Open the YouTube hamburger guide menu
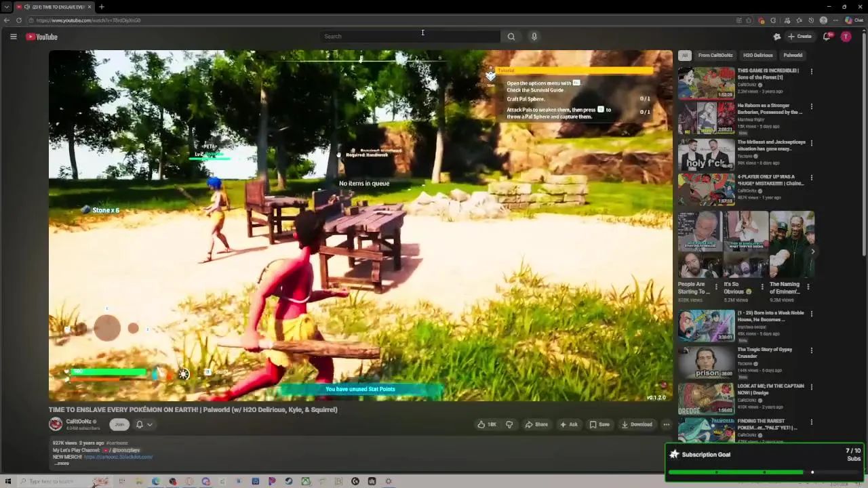868x488 pixels. 13,37
